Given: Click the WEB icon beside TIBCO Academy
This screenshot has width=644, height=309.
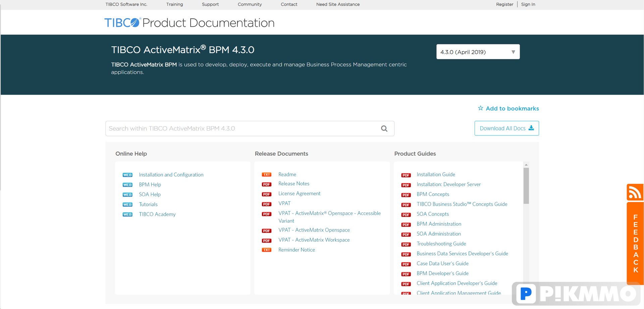Looking at the screenshot, I should [x=127, y=214].
